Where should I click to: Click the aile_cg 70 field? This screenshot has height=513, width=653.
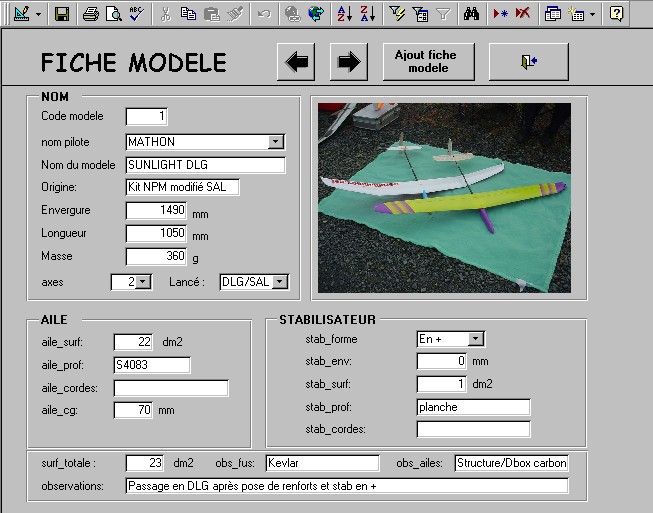[133, 410]
